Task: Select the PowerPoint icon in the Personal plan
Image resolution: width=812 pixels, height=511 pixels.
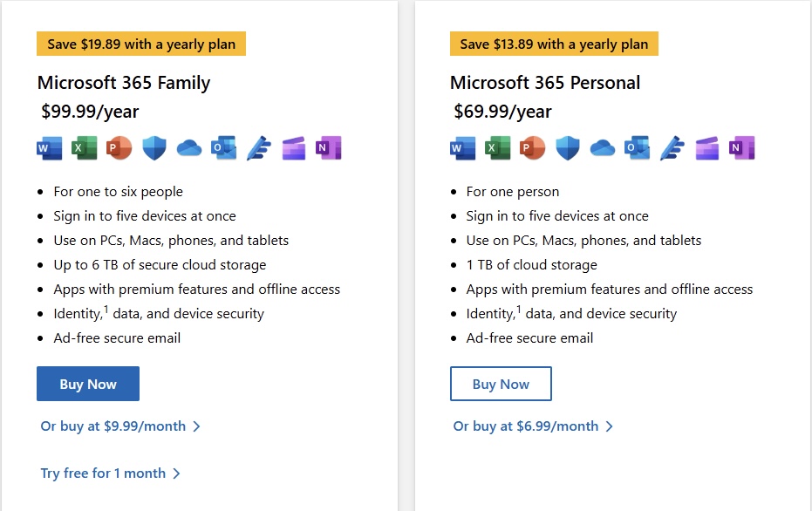Action: pyautogui.click(x=532, y=148)
